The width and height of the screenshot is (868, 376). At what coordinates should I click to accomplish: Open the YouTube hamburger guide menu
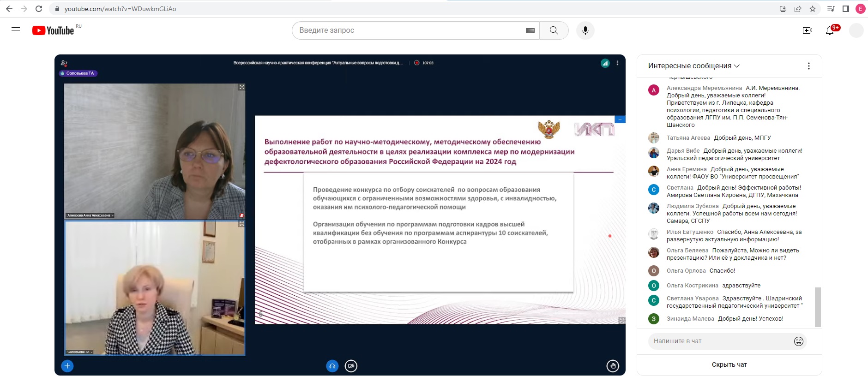click(x=16, y=30)
